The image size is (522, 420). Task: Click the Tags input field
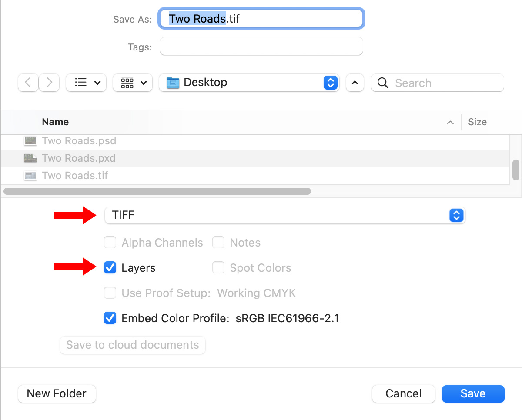[x=261, y=47]
